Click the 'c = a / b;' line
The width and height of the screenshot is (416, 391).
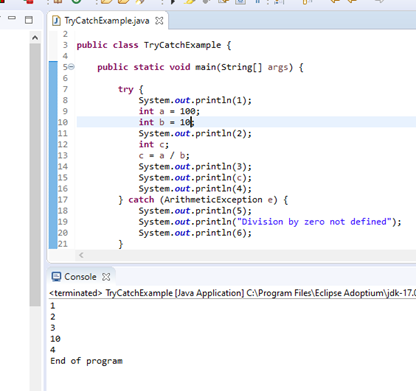(164, 156)
